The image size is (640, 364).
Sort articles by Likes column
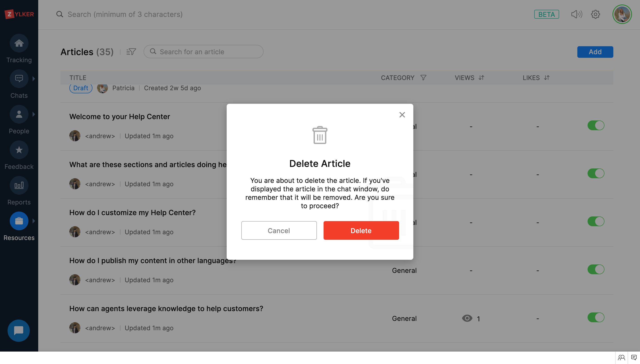(x=547, y=78)
